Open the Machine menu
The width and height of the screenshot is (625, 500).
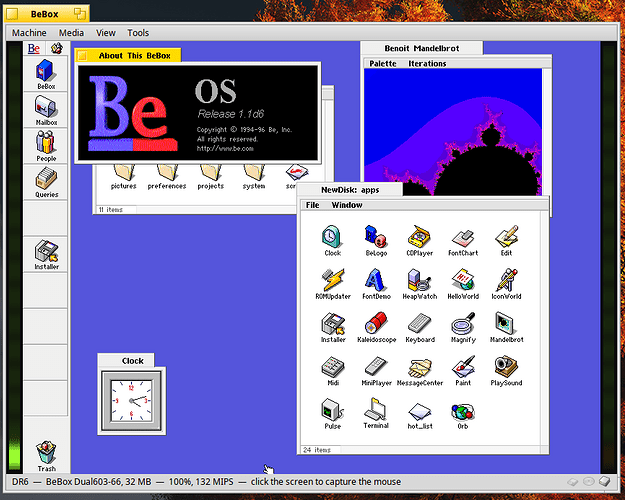click(x=29, y=33)
